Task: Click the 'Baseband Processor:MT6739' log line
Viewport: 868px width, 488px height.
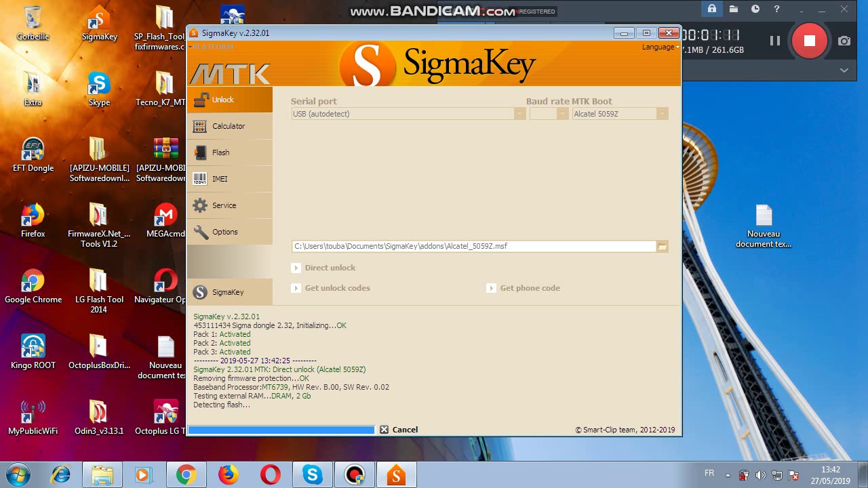Action: click(291, 387)
